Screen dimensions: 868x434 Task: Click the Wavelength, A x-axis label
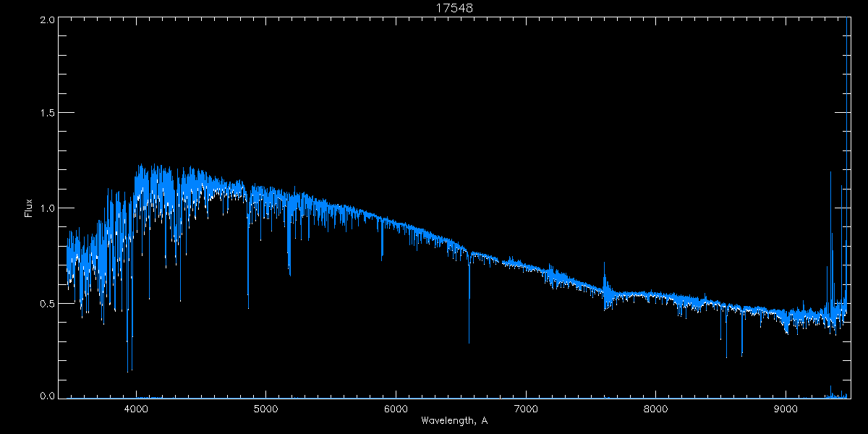[454, 420]
